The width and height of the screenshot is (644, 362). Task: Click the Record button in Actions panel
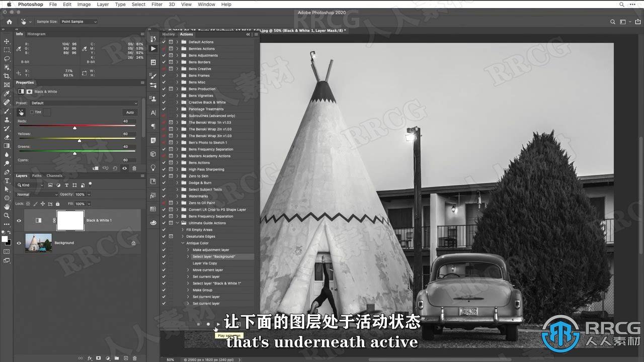(208, 324)
